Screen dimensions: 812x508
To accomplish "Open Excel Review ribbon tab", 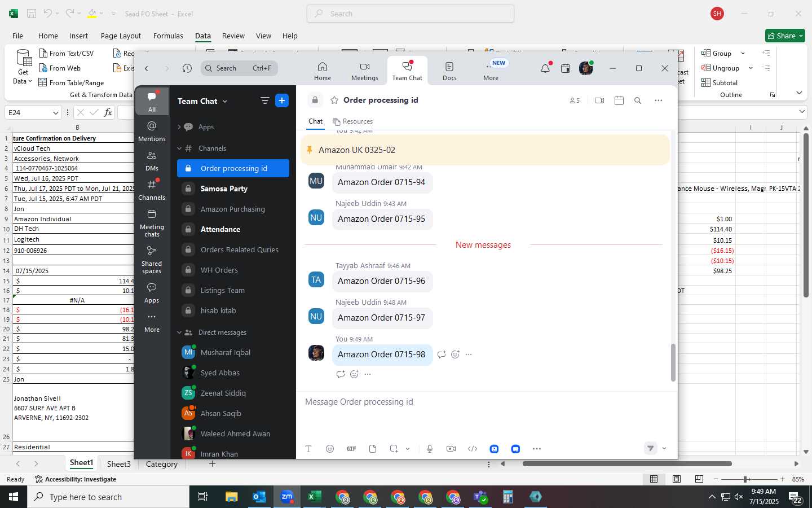I will 233,36.
